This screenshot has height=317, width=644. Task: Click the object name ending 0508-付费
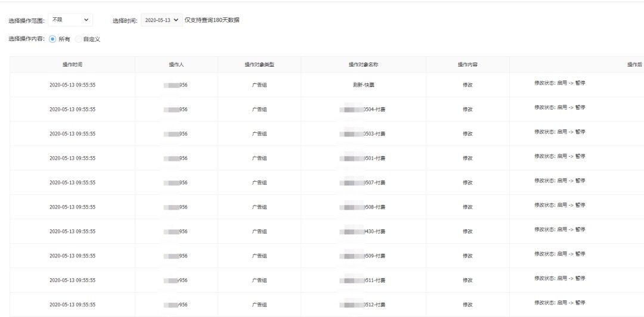[363, 207]
